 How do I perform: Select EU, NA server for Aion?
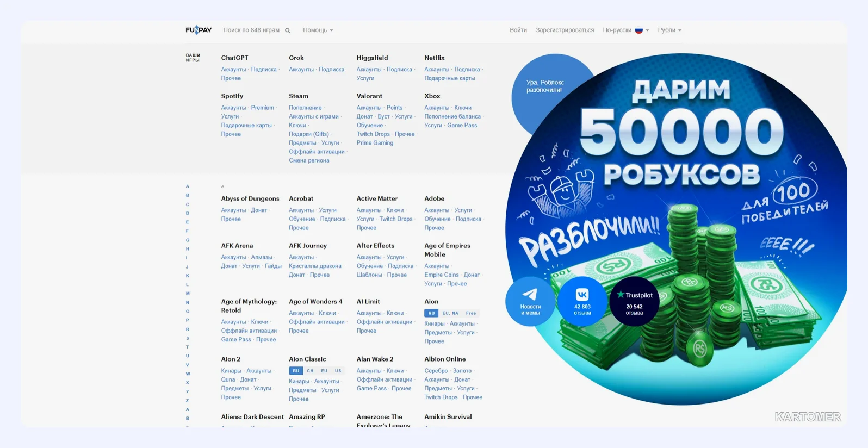click(450, 313)
